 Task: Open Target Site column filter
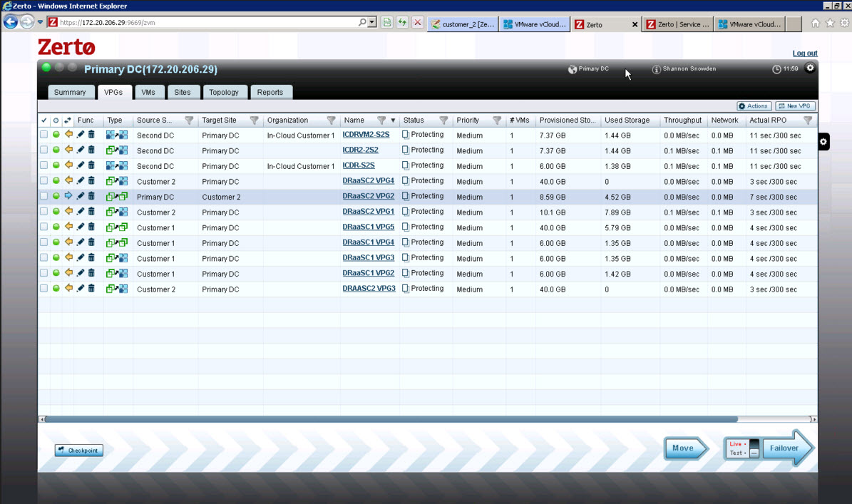pyautogui.click(x=254, y=120)
